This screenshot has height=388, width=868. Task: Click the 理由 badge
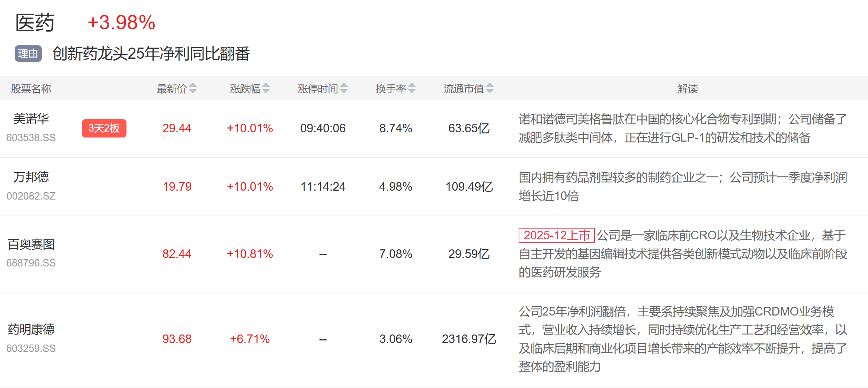pos(28,54)
